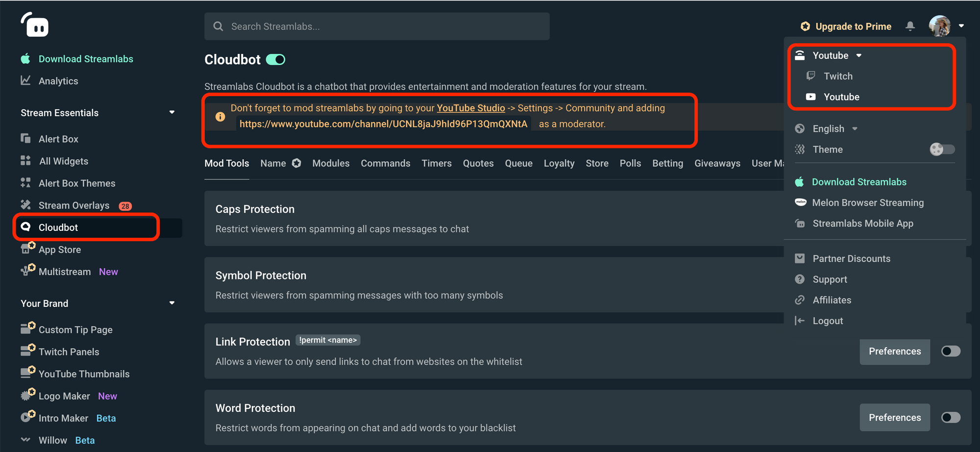Viewport: 980px width, 452px height.
Task: Click Upgrade to Prime
Action: pyautogui.click(x=853, y=26)
